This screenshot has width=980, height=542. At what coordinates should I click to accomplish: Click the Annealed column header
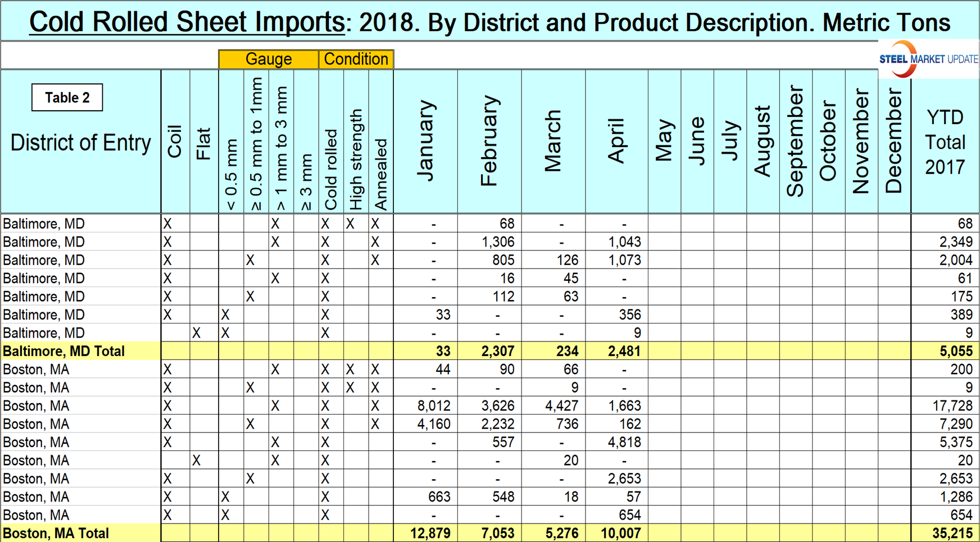pyautogui.click(x=381, y=174)
